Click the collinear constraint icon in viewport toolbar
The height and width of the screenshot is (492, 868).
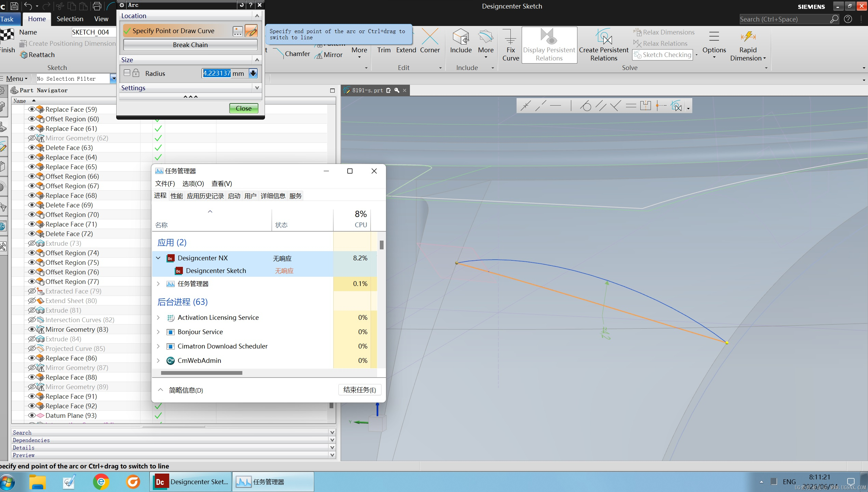[540, 106]
